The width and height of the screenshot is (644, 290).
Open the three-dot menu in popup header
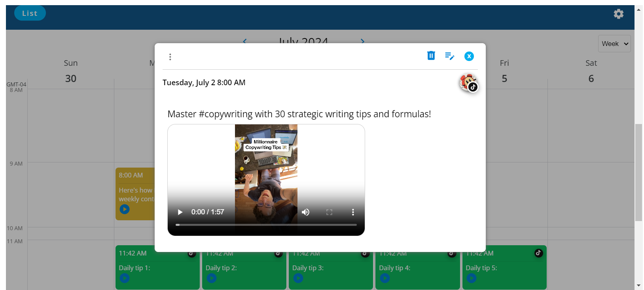(x=170, y=57)
